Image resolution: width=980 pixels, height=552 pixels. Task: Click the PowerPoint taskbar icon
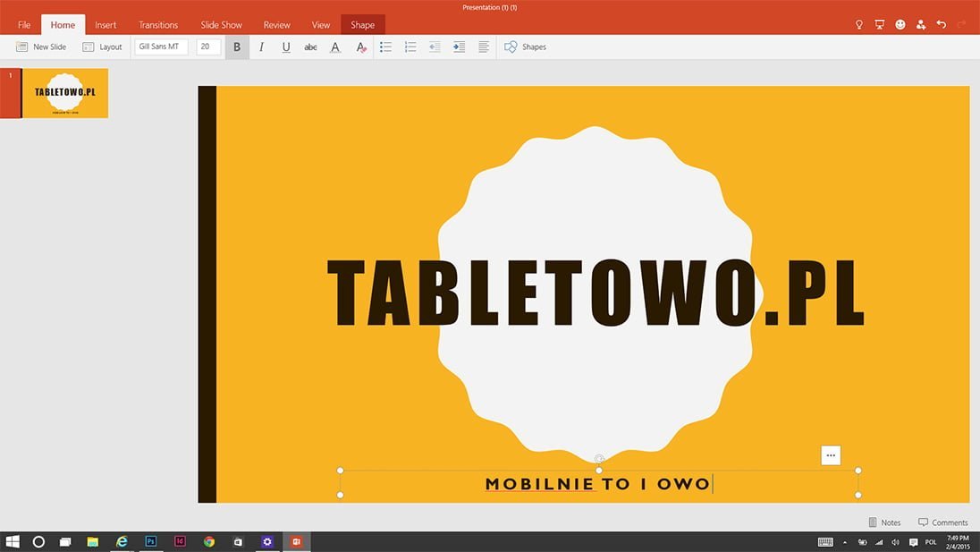click(296, 542)
